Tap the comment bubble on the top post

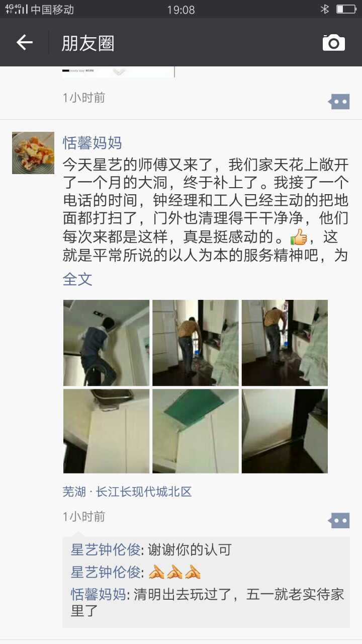coord(339,102)
